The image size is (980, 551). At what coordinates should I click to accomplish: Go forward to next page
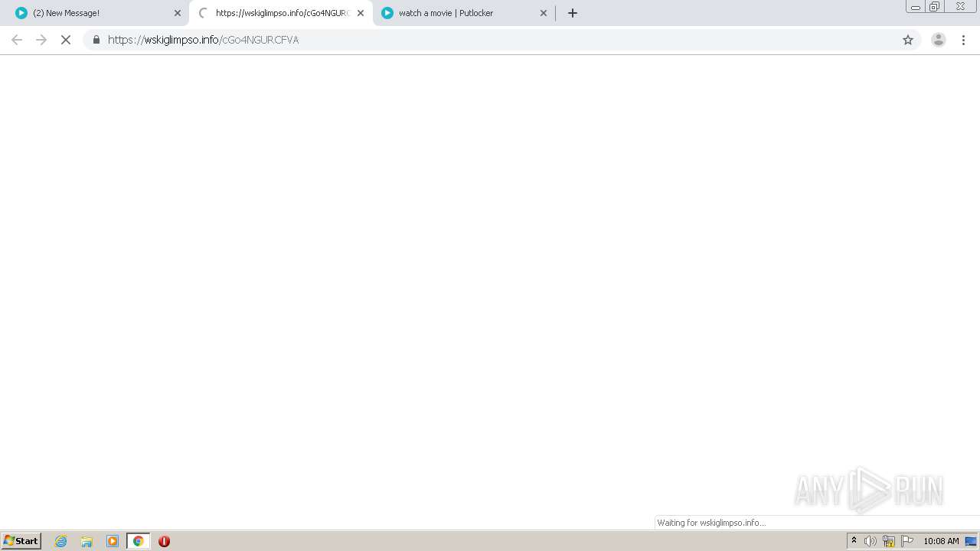pyautogui.click(x=41, y=40)
